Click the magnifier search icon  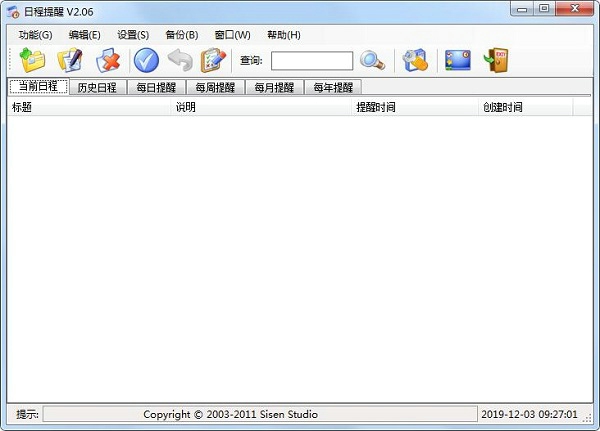pos(372,60)
